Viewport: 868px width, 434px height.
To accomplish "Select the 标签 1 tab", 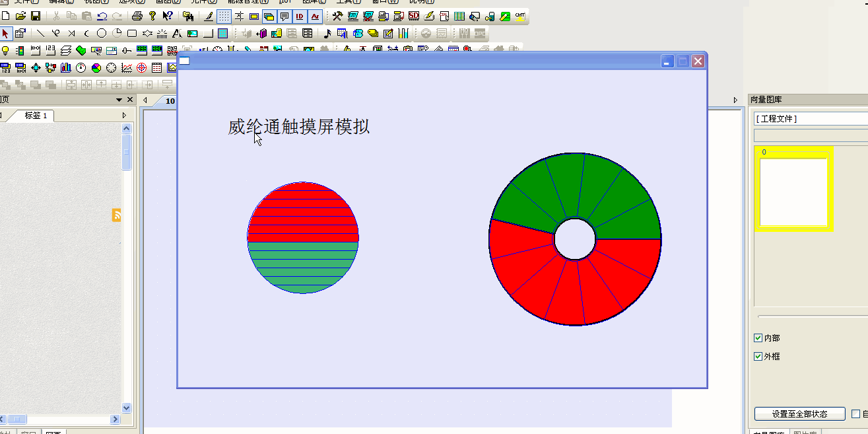I will tap(36, 116).
